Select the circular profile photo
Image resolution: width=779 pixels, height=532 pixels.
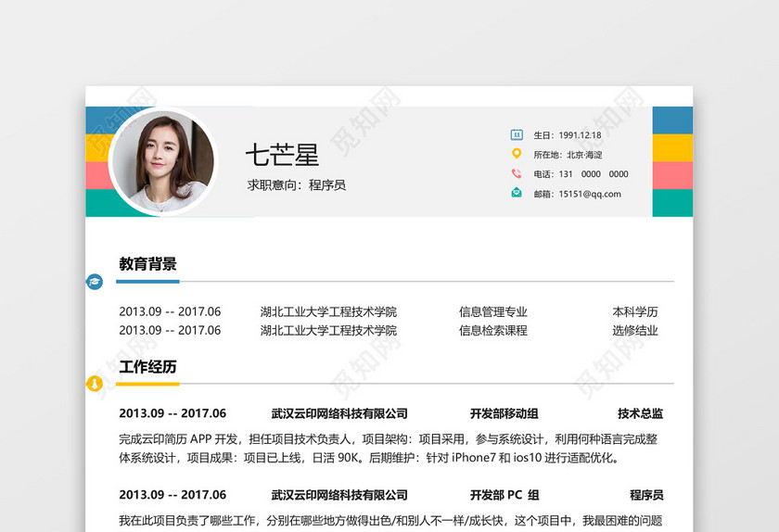[x=163, y=162]
